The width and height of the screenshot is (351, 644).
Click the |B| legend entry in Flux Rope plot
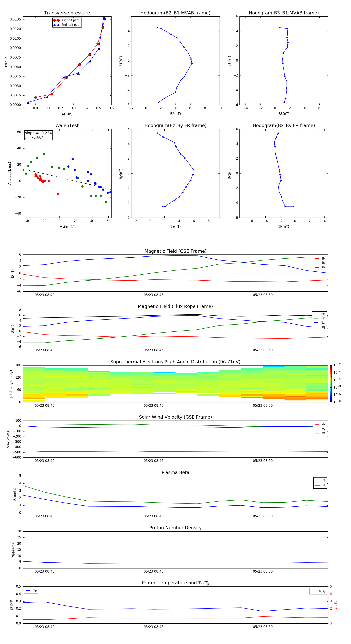click(320, 327)
